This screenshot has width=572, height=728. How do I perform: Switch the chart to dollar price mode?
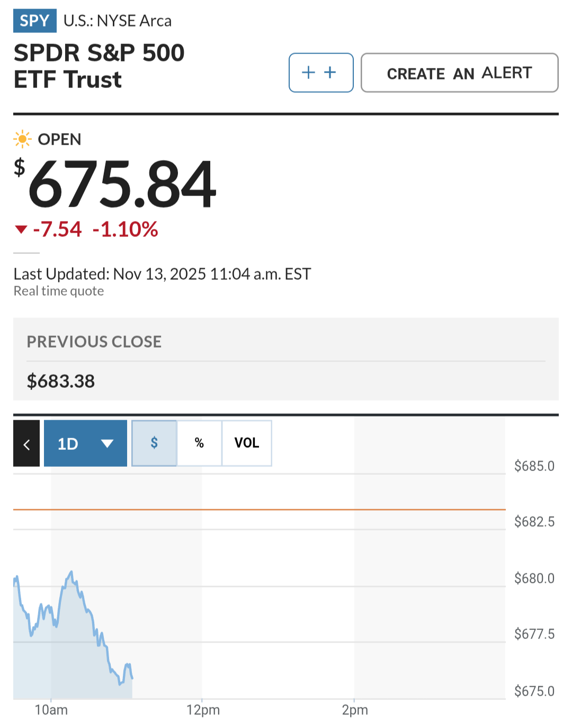point(154,443)
